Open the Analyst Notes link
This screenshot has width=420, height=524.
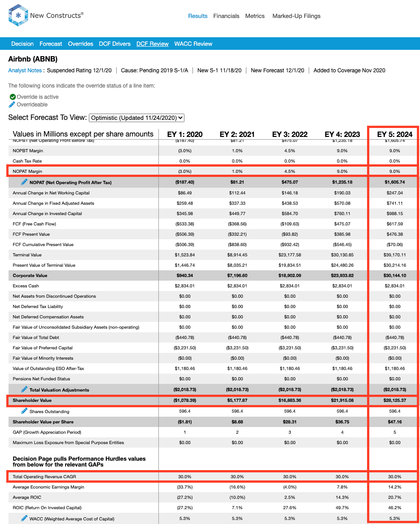25,70
